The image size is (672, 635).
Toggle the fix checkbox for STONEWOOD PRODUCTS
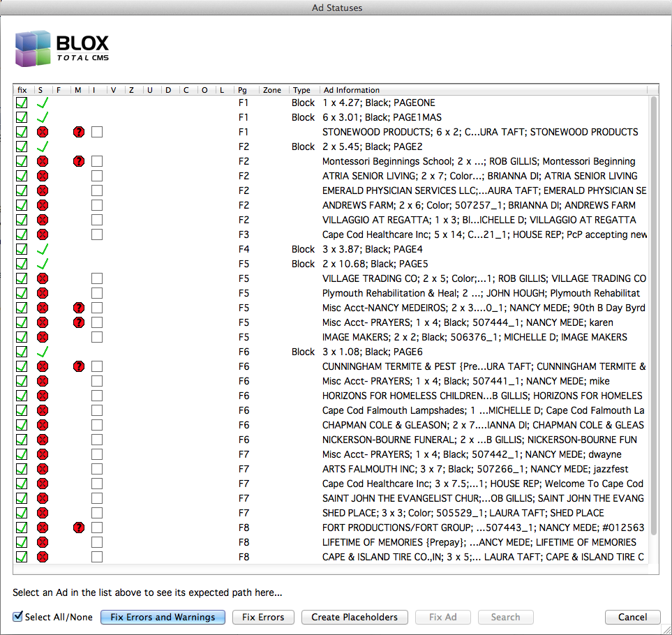point(22,132)
